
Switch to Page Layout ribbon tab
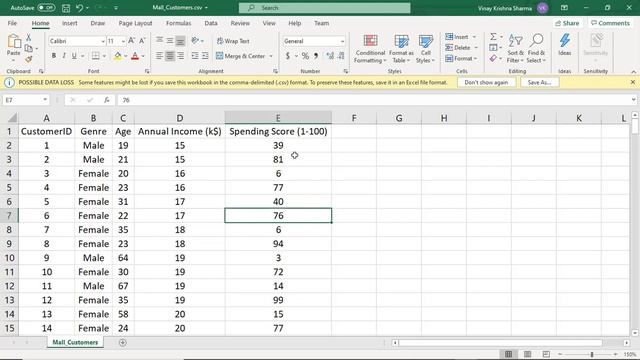tap(135, 23)
